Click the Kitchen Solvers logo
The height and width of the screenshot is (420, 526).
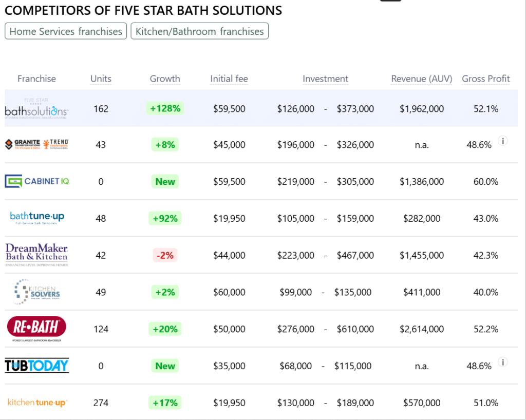(x=37, y=292)
